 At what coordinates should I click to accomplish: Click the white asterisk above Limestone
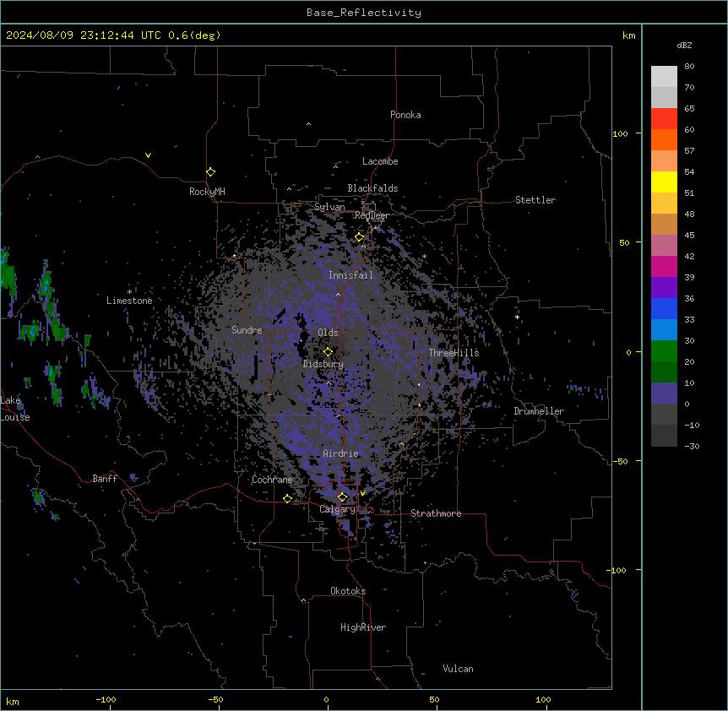point(129,292)
